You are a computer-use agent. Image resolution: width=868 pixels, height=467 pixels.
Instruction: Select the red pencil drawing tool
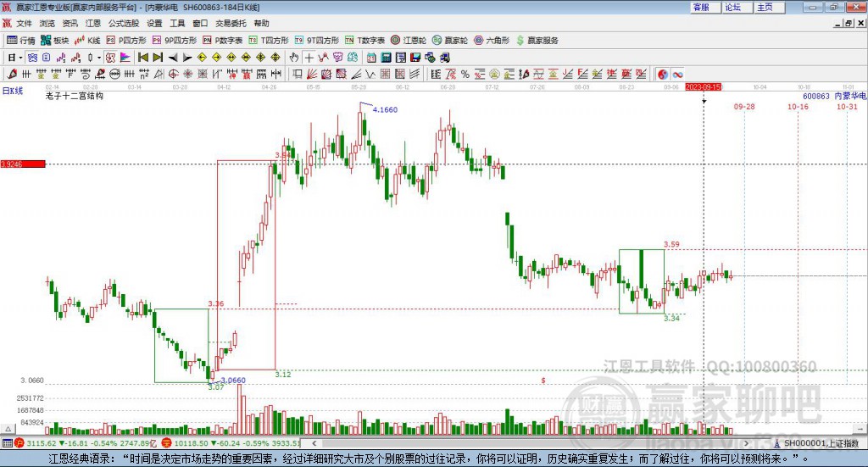click(12, 74)
